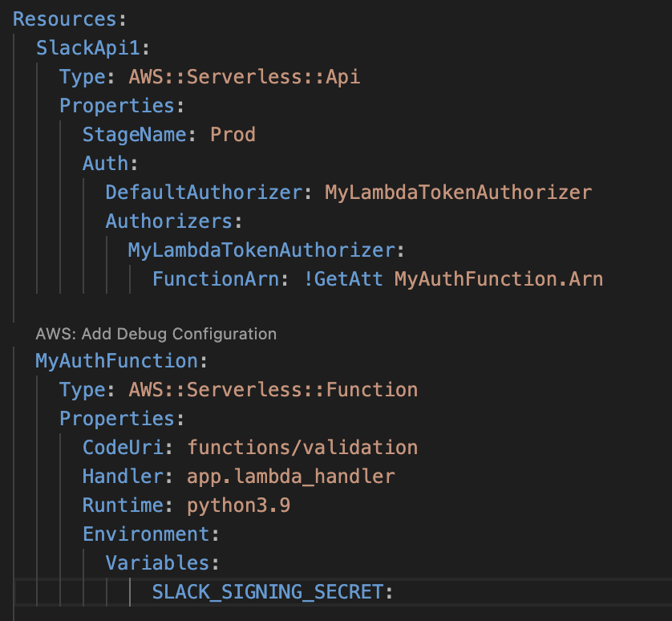Click the 'DefaultAuthorizer' key
The width and height of the screenshot is (672, 621).
204,193
